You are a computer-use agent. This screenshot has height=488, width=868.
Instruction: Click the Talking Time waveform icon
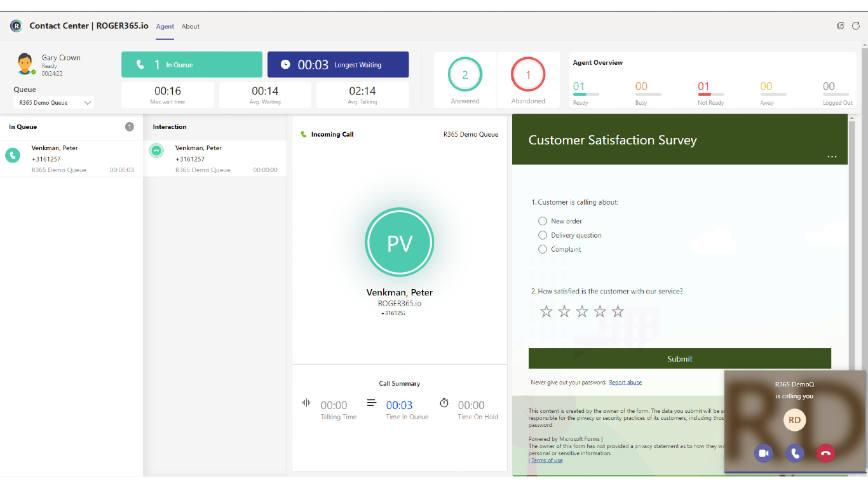[306, 403]
